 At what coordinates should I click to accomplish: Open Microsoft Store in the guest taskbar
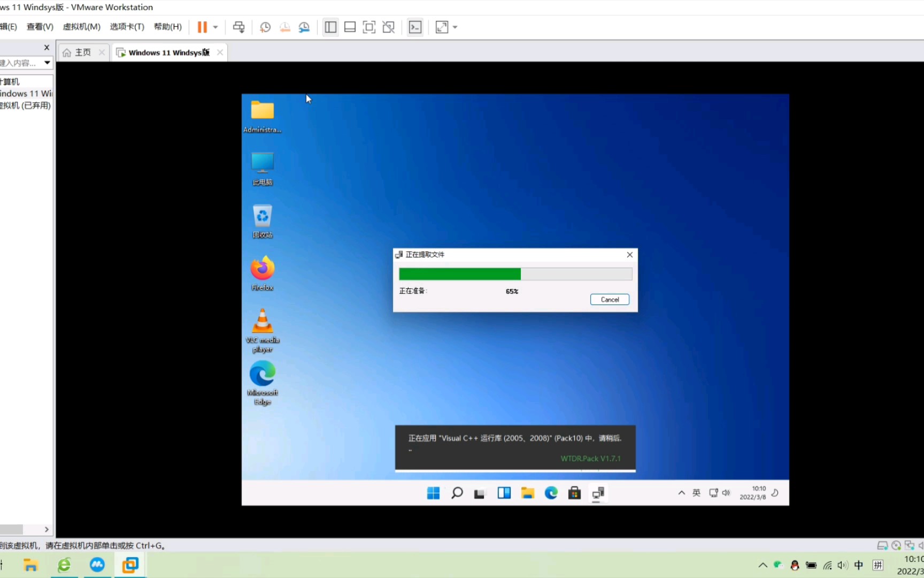click(x=574, y=493)
